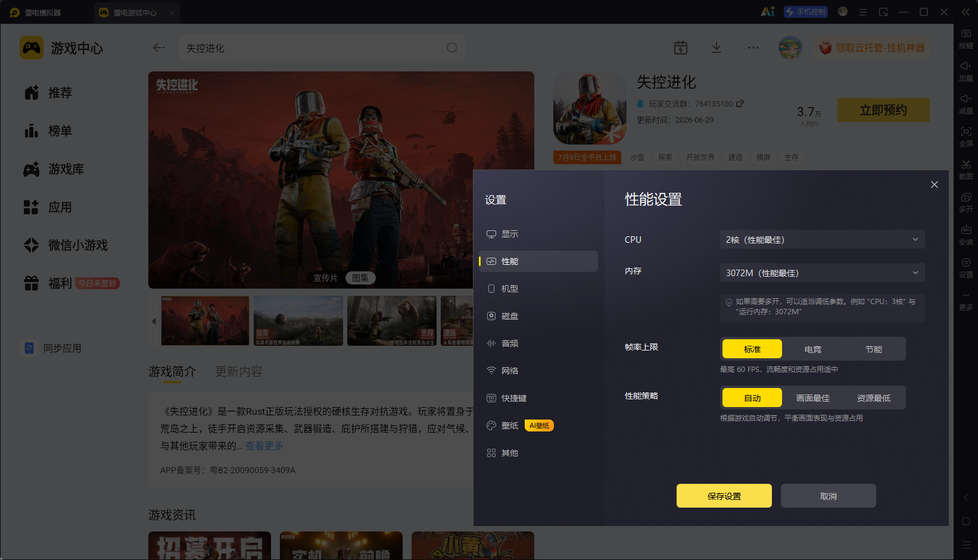The height and width of the screenshot is (560, 978).
Task: Click the 失控进化 search input field
Action: click(x=322, y=48)
